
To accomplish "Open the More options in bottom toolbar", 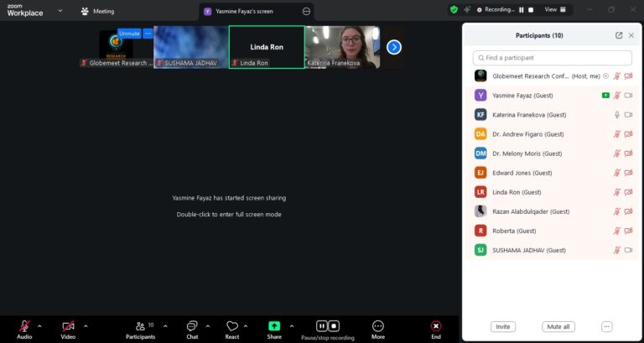I will point(378,326).
